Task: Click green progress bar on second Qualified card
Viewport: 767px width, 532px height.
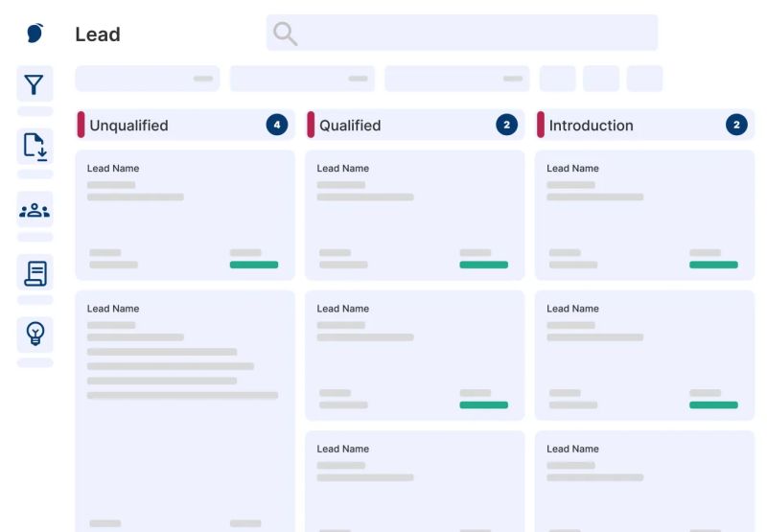Action: 484,405
